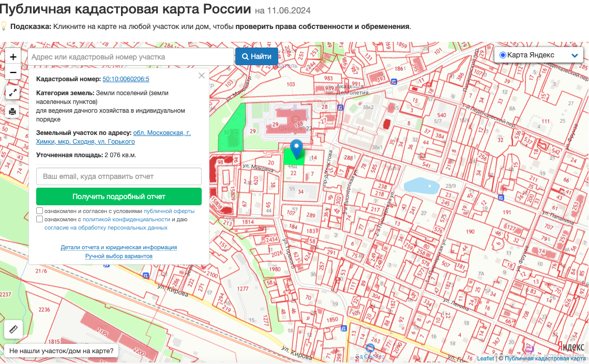Open Публичная кадастровая карта attribution link
Viewport: 589px width, 364px height.
(545, 358)
